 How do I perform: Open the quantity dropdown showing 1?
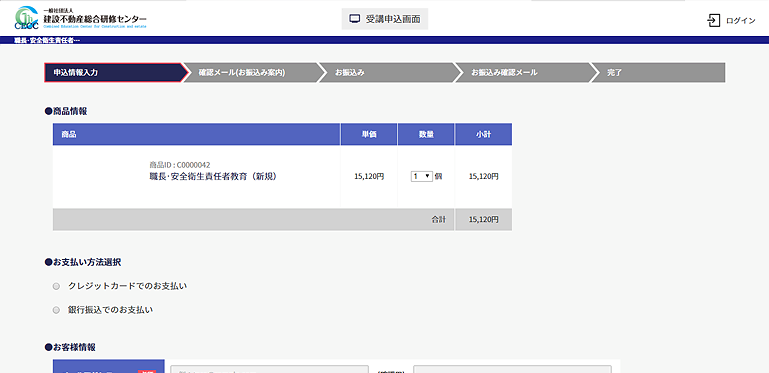[422, 176]
